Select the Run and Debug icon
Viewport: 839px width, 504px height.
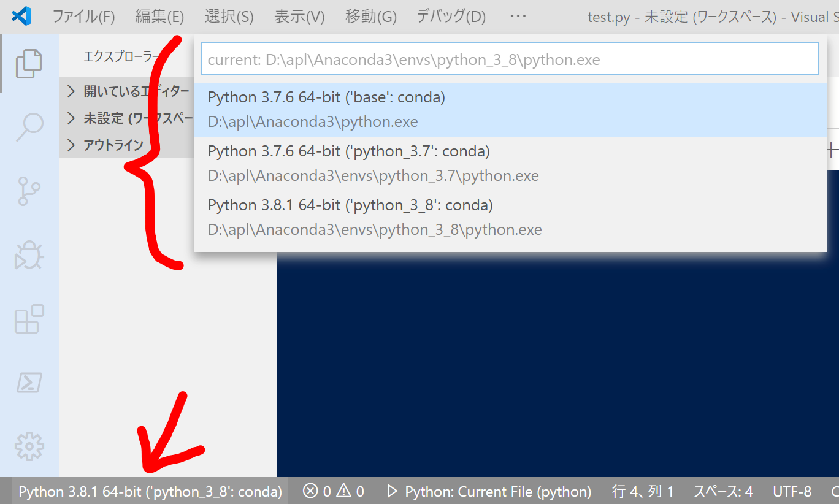(x=30, y=256)
